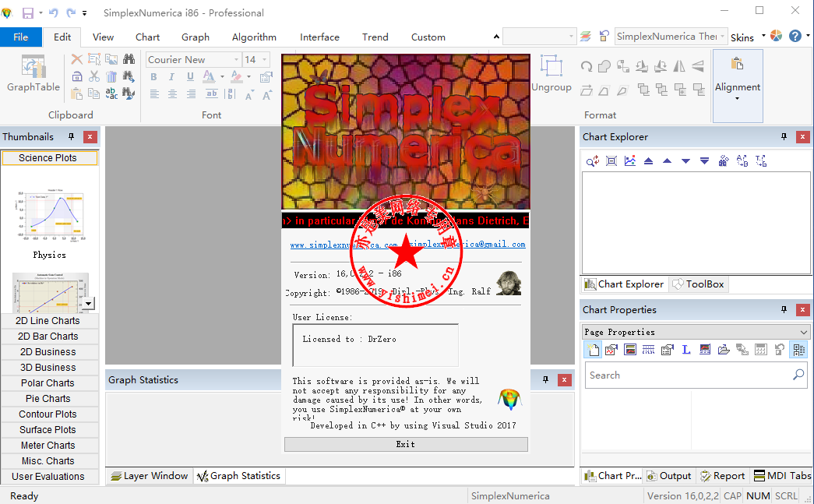814x504 pixels.
Task: Open the SimplexNumerica Theme dropdown
Action: [722, 37]
